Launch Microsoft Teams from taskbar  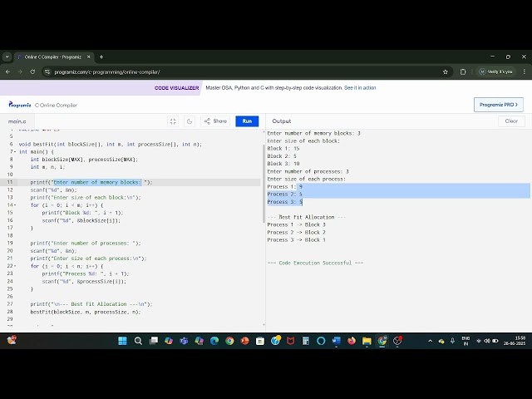point(184,341)
